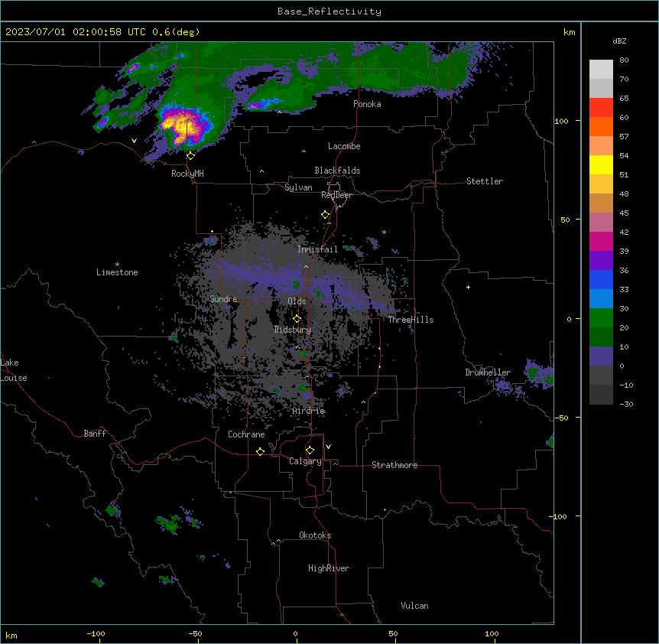This screenshot has height=644, width=659.
Task: Click the yellow v marker northeast of Calgary
Action: point(328,447)
